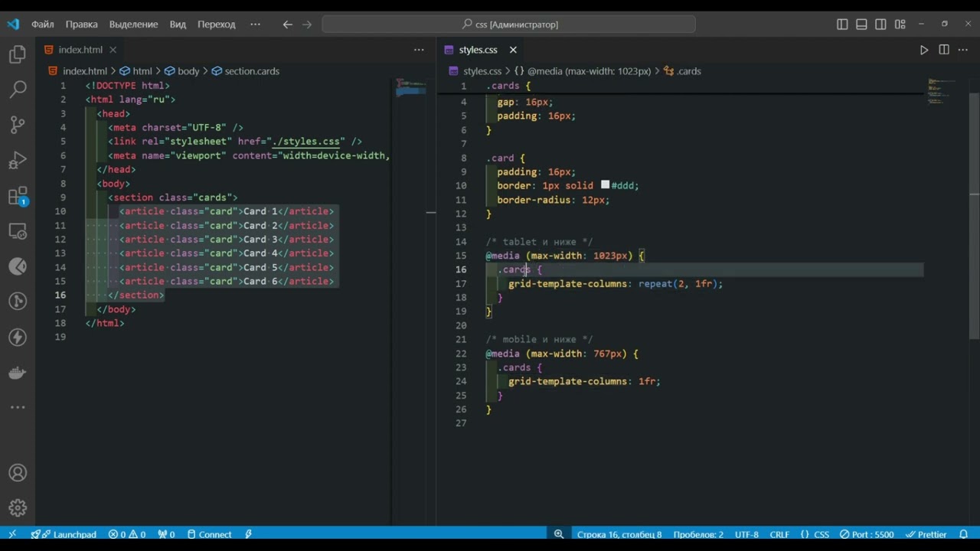Open cursor position Строка 16, столбец 8
The image size is (980, 551).
[x=619, y=534]
